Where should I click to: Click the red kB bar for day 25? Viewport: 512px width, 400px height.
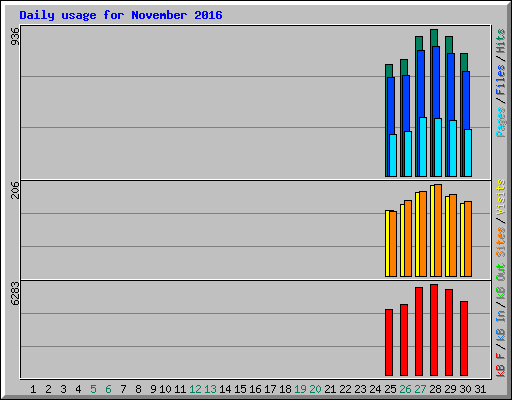click(x=389, y=342)
